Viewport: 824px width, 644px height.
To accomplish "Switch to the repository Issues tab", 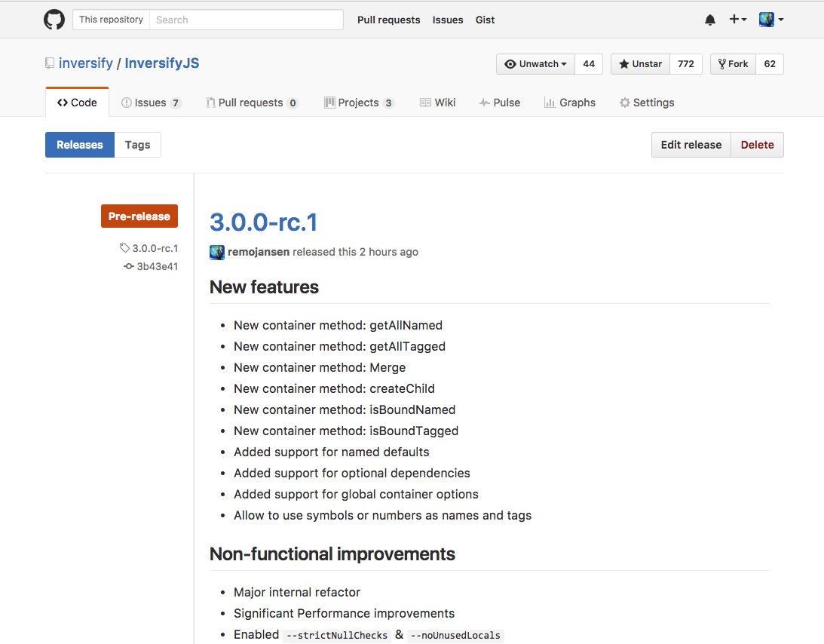I will pyautogui.click(x=151, y=103).
